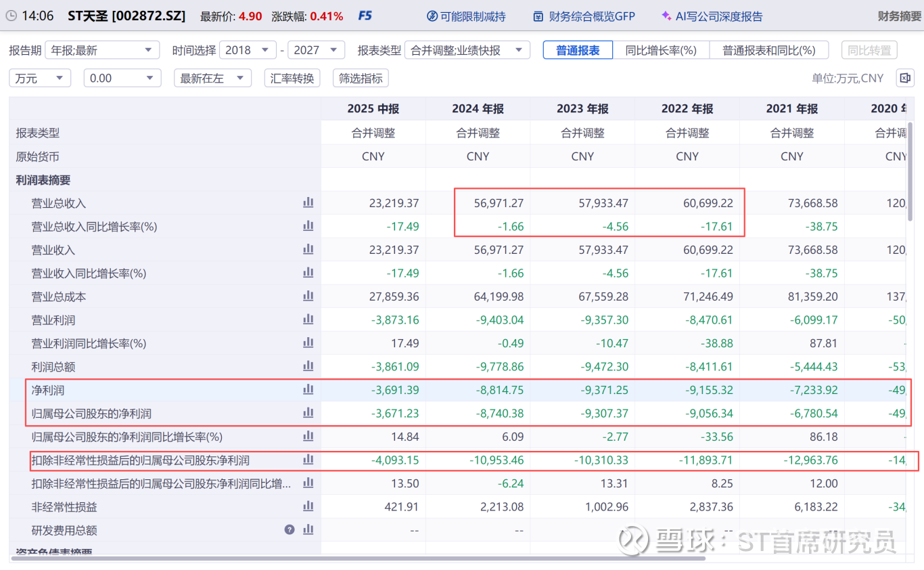Select the 普通报表 view toggle
The image size is (924, 570).
(578, 50)
